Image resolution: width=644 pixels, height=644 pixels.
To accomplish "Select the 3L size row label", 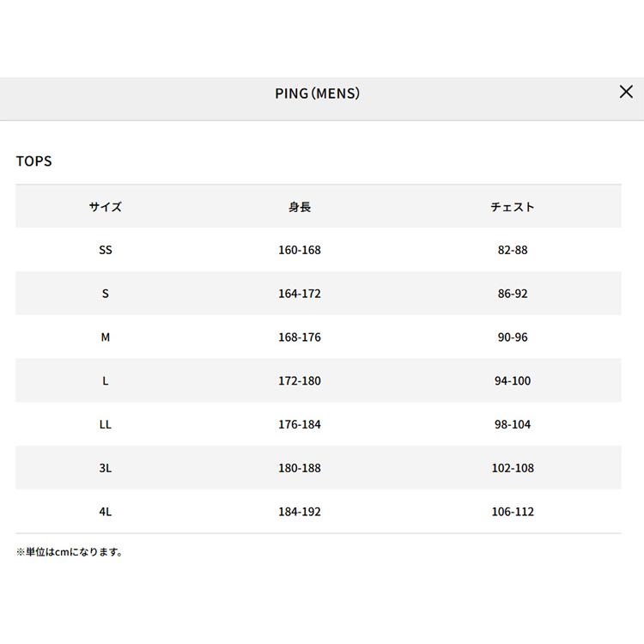I will coord(105,468).
